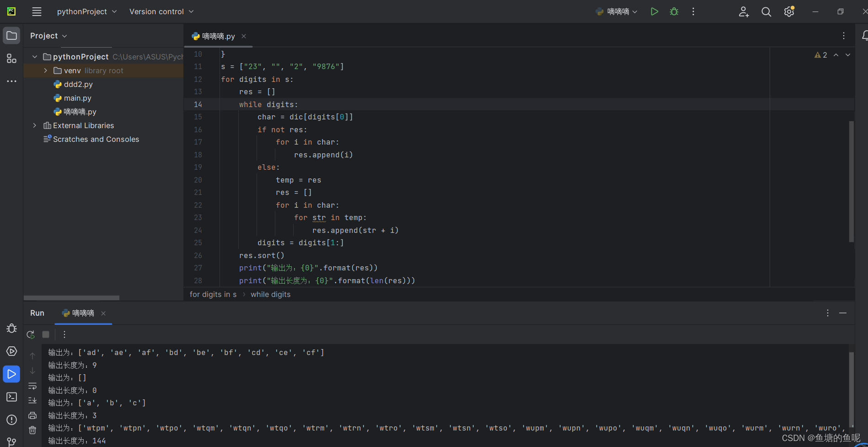Hide the Run tool window
The image size is (868, 447).
click(x=843, y=313)
